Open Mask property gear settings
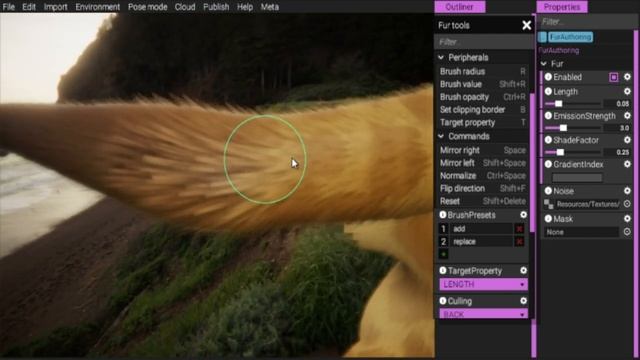 pos(627,219)
